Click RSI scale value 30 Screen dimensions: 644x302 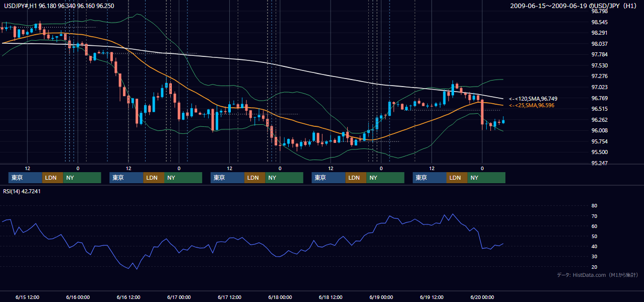click(594, 257)
